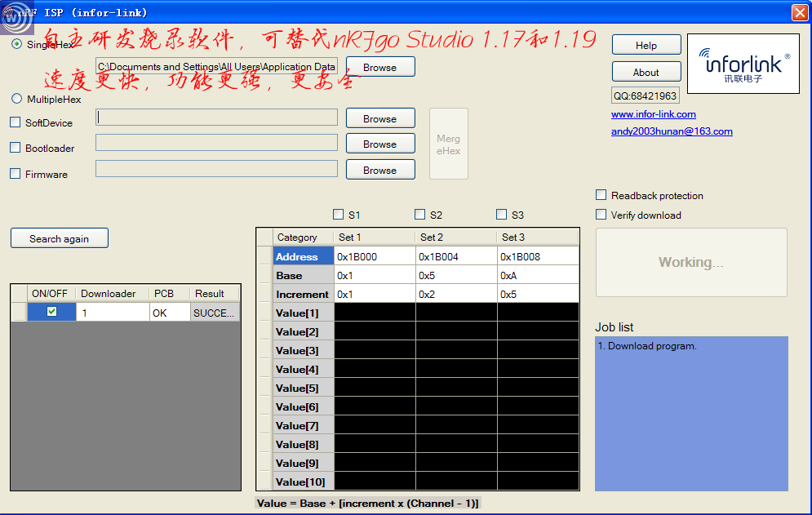Tick the Bootloader checkbox
Image resolution: width=812 pixels, height=515 pixels.
[16, 148]
